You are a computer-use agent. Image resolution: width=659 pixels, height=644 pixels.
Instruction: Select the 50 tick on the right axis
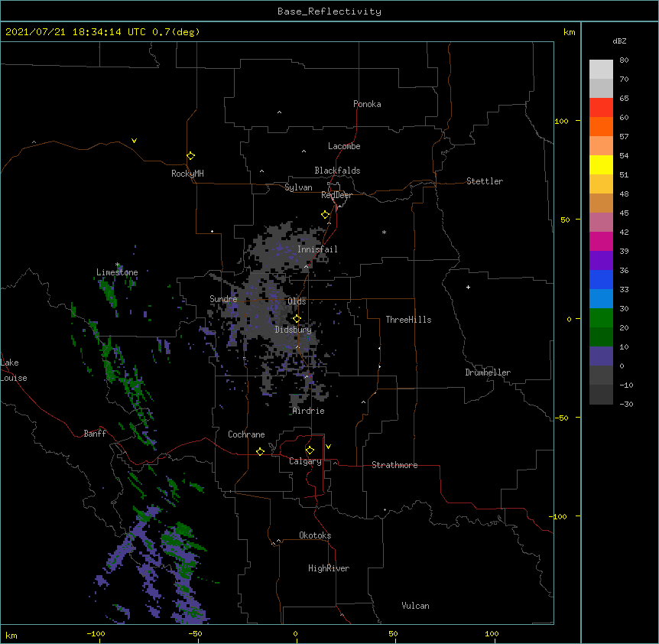[565, 220]
